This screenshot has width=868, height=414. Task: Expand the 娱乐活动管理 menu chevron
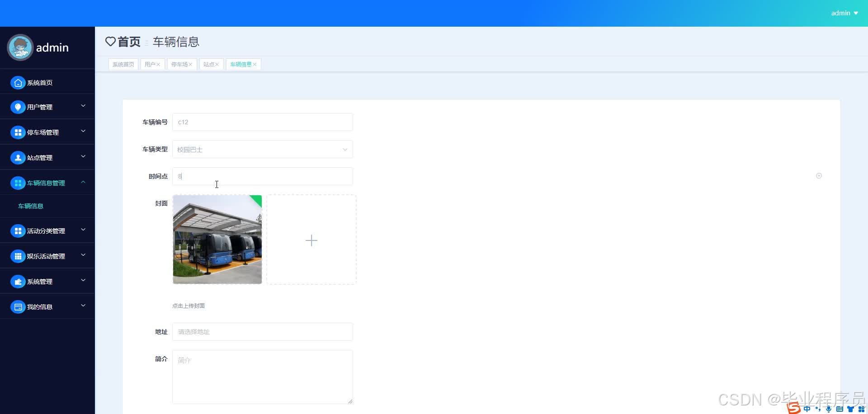point(83,255)
